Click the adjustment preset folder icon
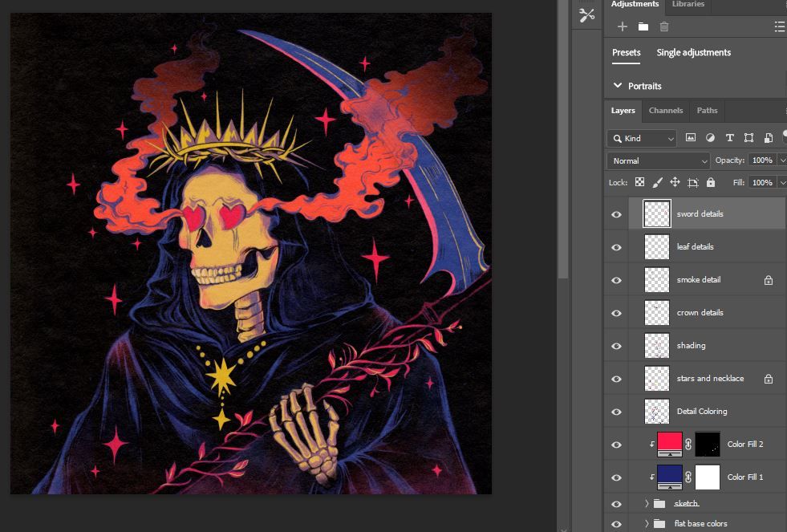The height and width of the screenshot is (532, 787). click(643, 26)
